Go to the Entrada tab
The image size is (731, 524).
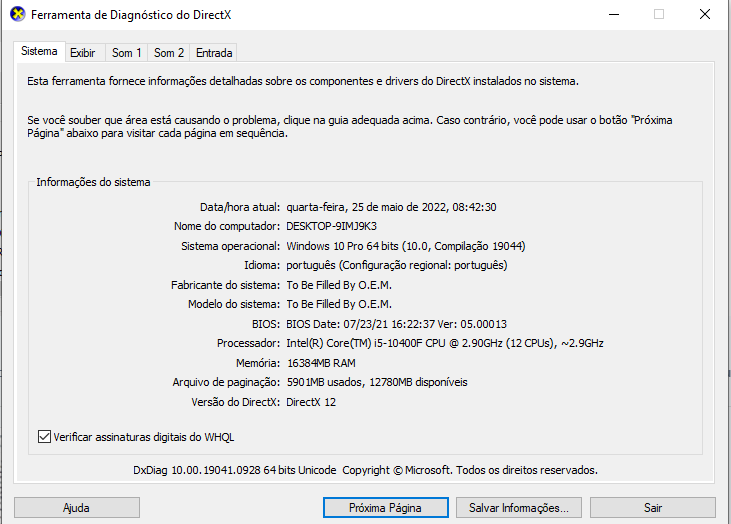pos(214,53)
